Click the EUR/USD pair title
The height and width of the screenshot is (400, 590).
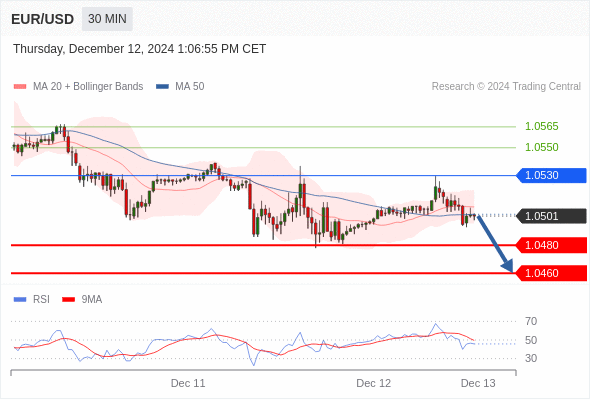[43, 19]
